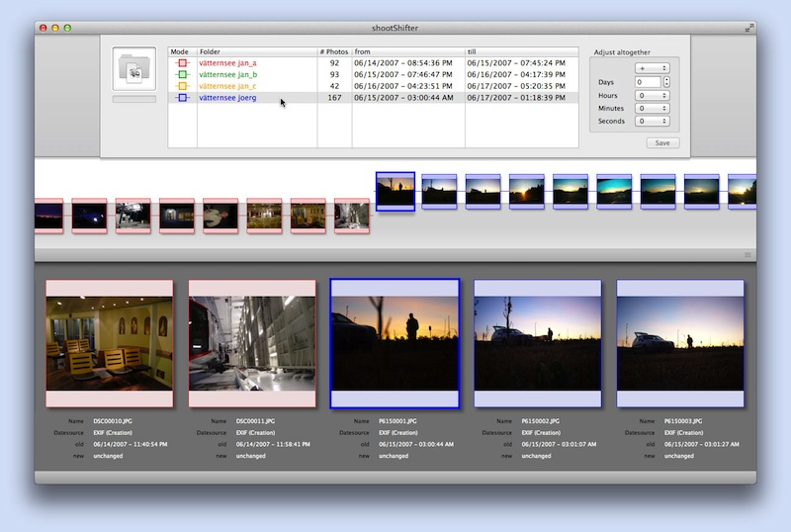Click orange mode icon for vätternsee jan_c
The width and height of the screenshot is (791, 532).
click(x=182, y=87)
